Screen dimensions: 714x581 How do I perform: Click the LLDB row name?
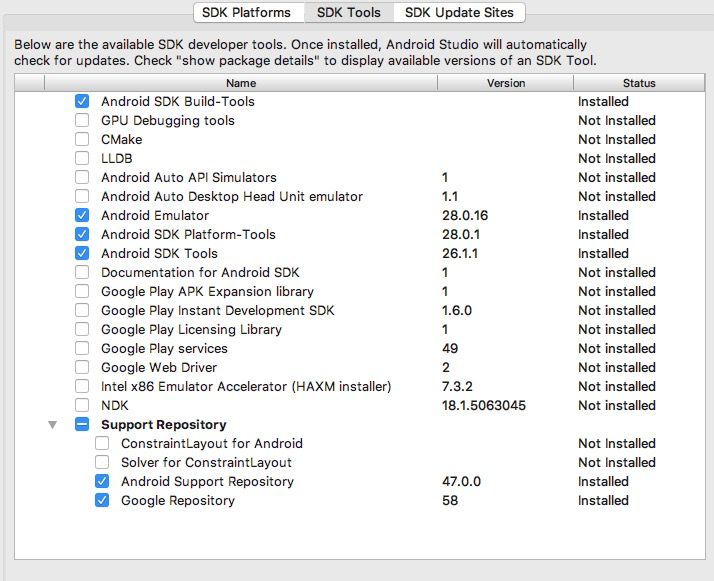pos(117,158)
